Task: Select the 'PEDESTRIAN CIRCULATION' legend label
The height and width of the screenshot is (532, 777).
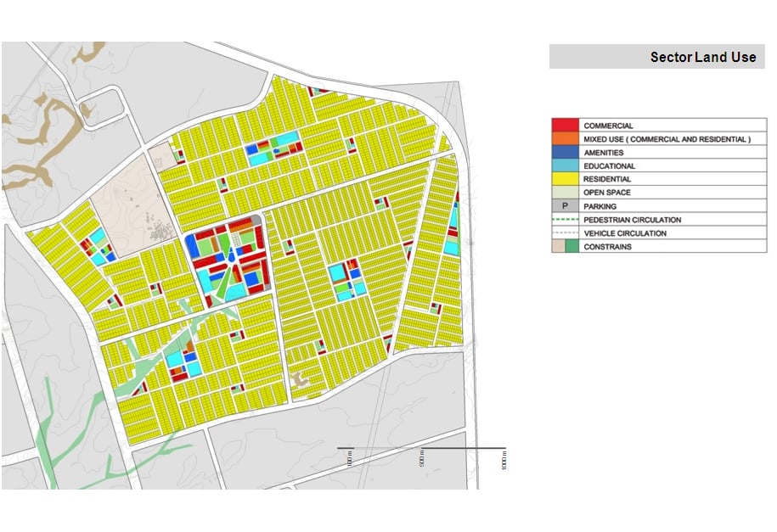Action: pos(633,220)
